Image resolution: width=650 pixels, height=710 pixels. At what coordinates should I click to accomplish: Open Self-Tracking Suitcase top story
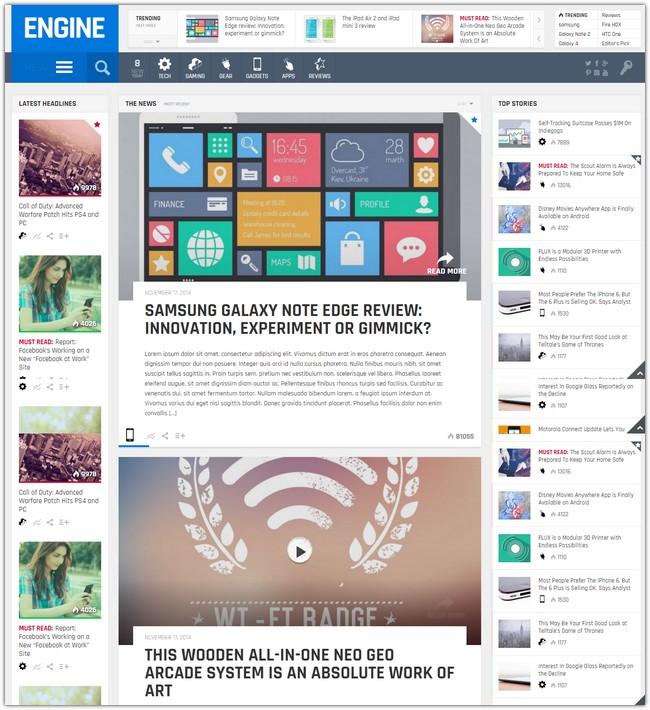pyautogui.click(x=584, y=127)
